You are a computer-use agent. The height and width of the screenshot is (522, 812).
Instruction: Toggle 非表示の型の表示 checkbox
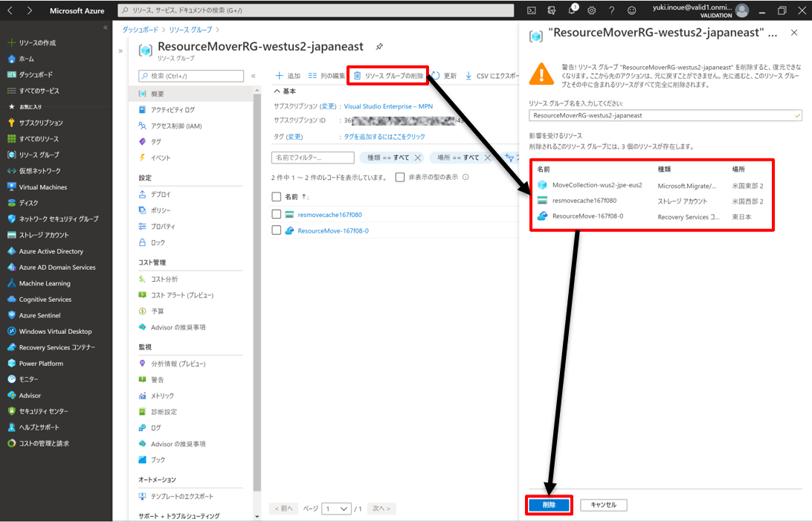point(400,177)
